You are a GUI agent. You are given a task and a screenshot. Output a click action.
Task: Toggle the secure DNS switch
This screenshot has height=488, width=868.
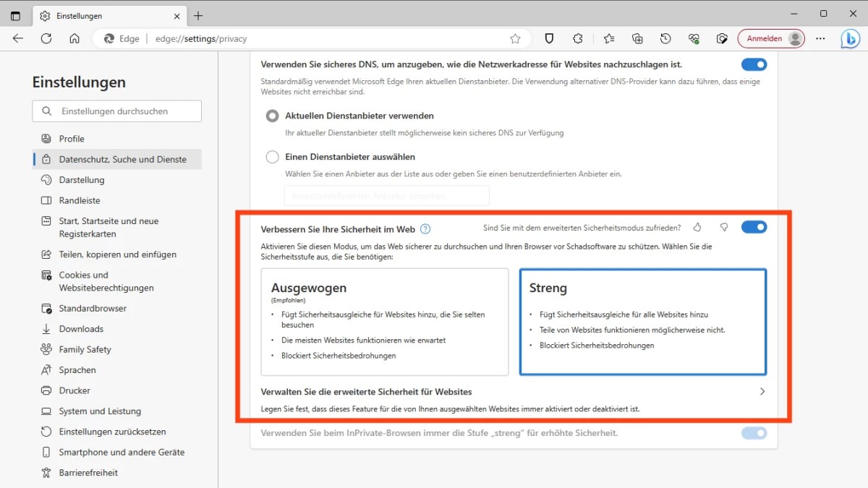click(754, 64)
